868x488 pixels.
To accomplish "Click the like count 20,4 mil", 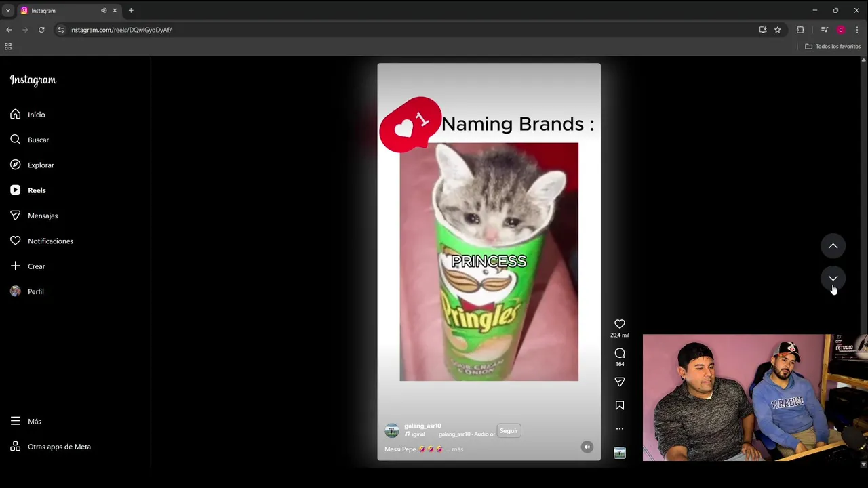I will coord(620,335).
